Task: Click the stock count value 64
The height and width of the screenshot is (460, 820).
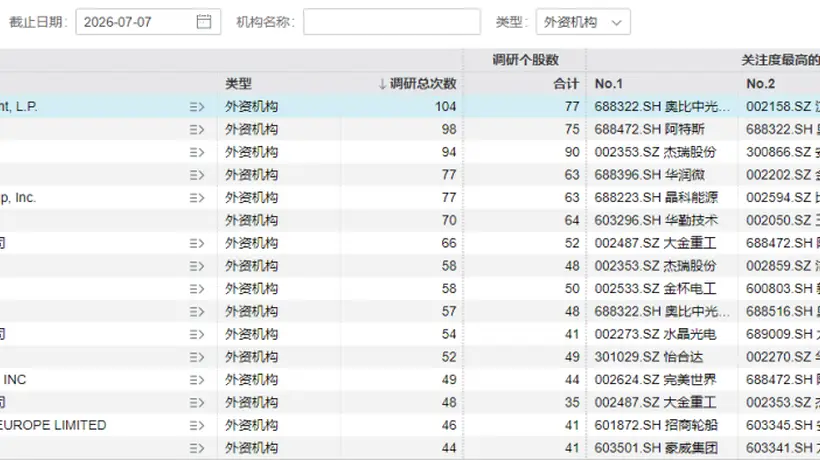Action: (572, 220)
